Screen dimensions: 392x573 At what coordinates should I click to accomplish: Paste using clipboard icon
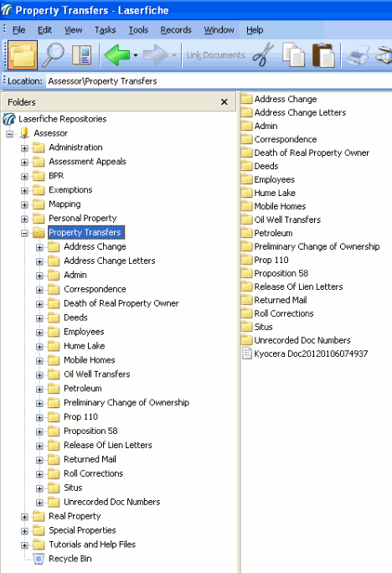point(323,54)
